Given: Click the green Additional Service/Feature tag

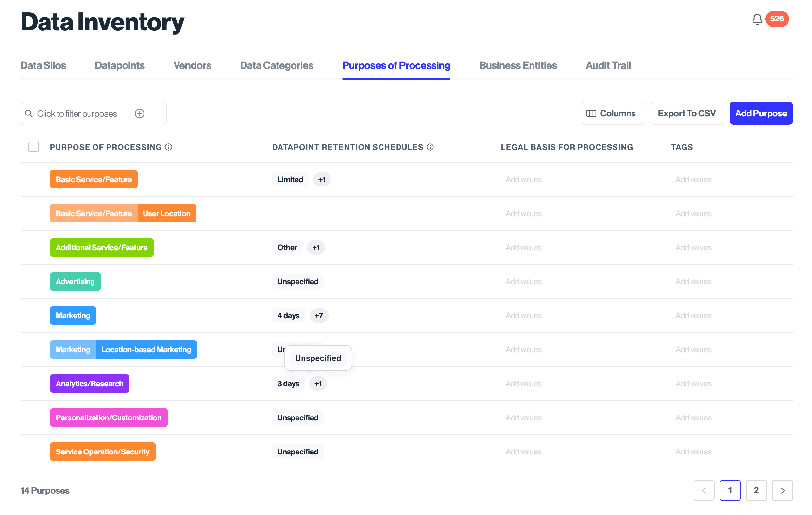Looking at the screenshot, I should 101,247.
